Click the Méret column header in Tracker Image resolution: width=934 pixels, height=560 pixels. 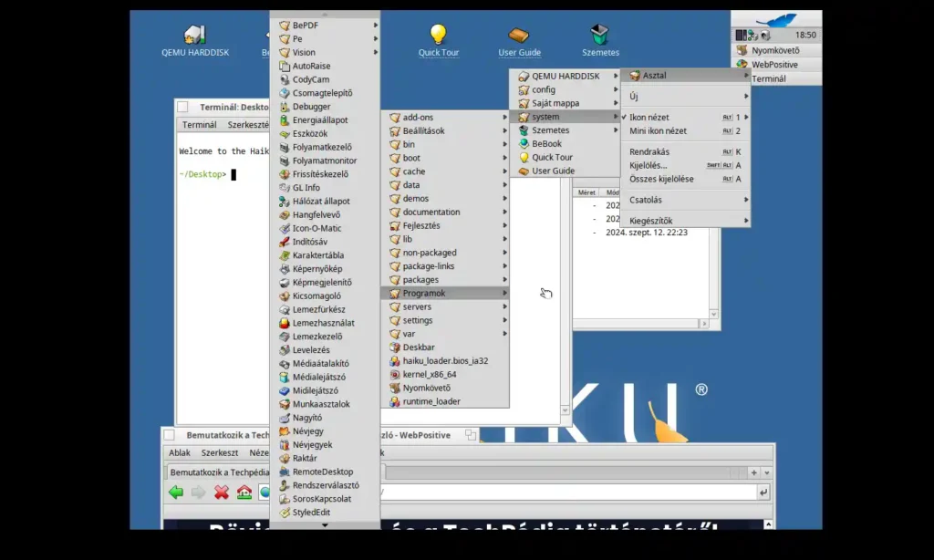pos(586,192)
